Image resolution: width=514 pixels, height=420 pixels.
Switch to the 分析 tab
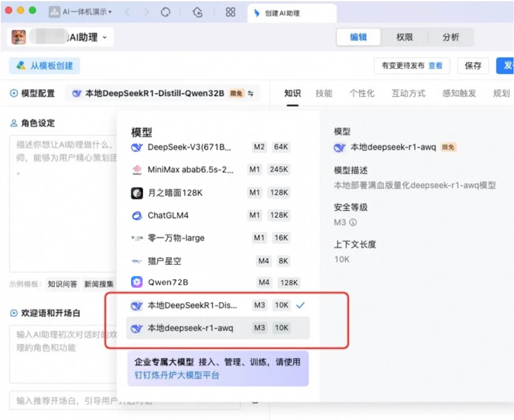(451, 37)
